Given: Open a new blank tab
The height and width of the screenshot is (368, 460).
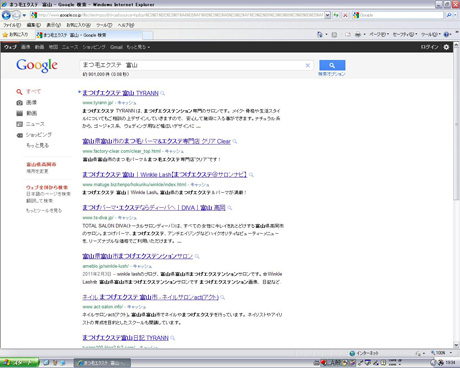Looking at the screenshot, I should tap(148, 35).
